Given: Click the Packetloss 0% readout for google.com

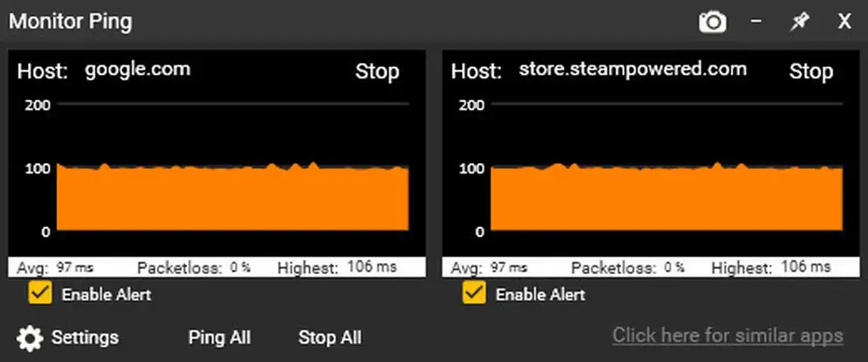Looking at the screenshot, I should pos(240,267).
